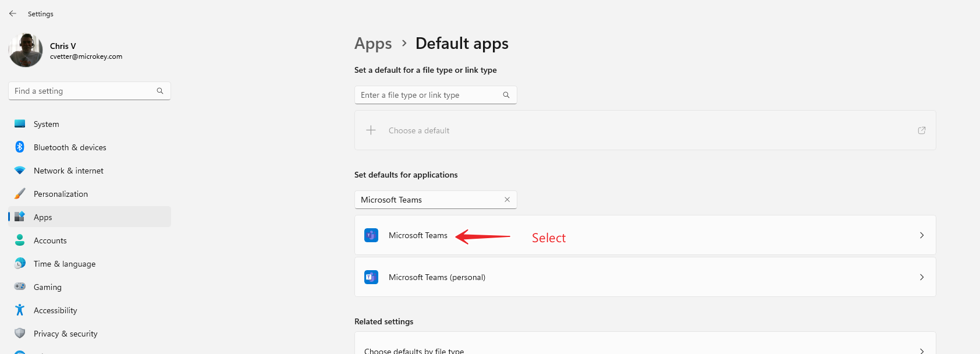Open Chris V profile picture
980x354 pixels.
coord(26,50)
